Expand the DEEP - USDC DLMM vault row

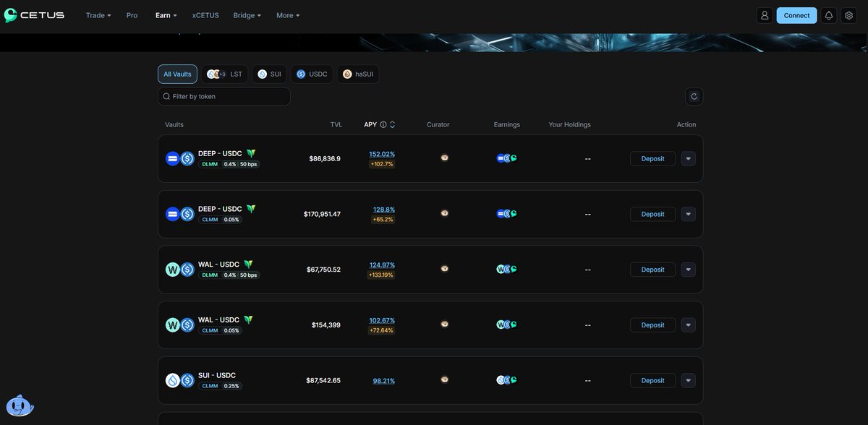point(688,158)
